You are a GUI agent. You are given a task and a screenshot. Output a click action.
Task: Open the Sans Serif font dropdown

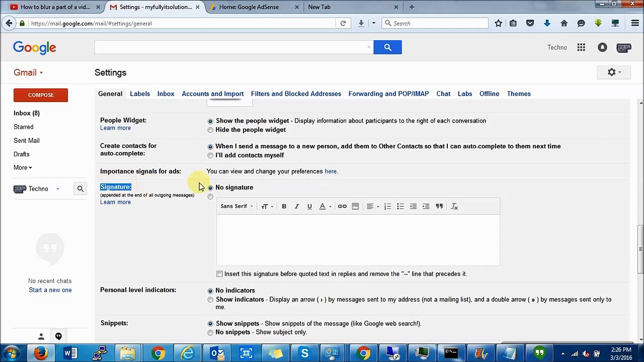[x=236, y=206]
